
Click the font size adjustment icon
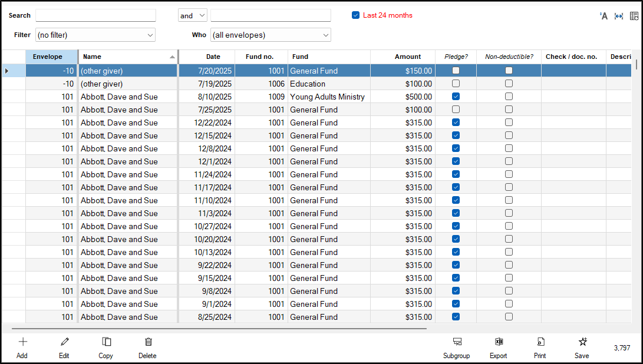[x=604, y=16]
